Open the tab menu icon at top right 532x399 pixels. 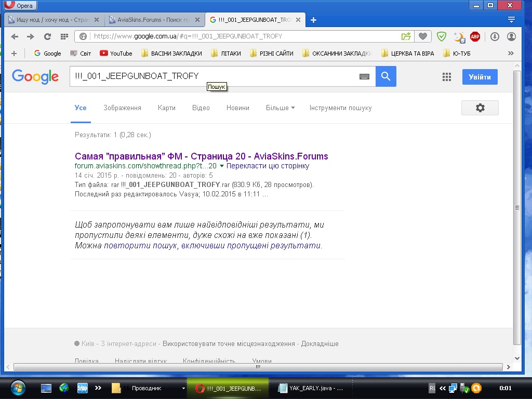tap(511, 20)
